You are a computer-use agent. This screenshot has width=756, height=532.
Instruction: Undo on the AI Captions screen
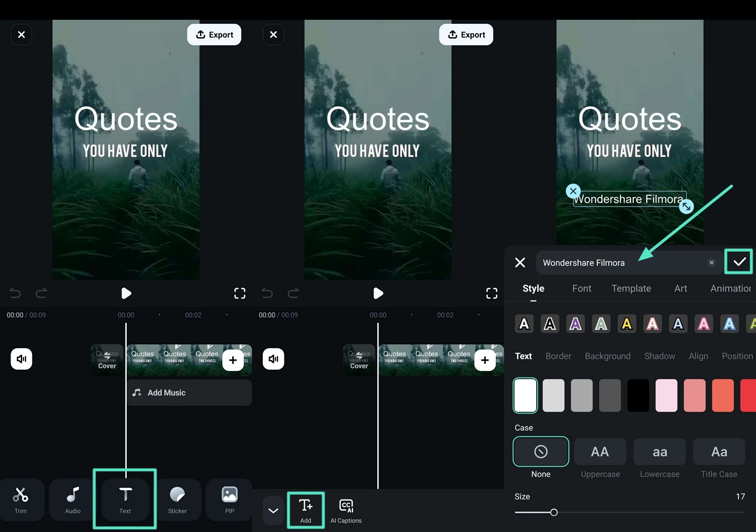click(x=267, y=293)
